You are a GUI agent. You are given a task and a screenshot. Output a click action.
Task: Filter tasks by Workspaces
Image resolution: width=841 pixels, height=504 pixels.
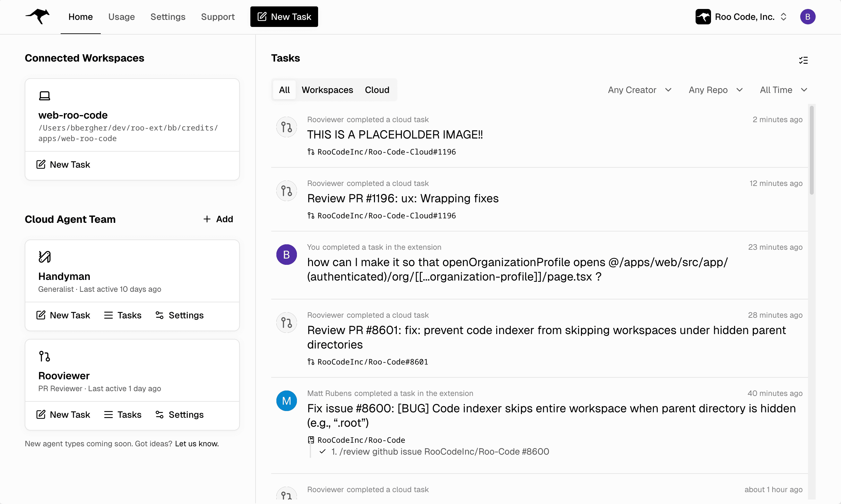point(327,90)
